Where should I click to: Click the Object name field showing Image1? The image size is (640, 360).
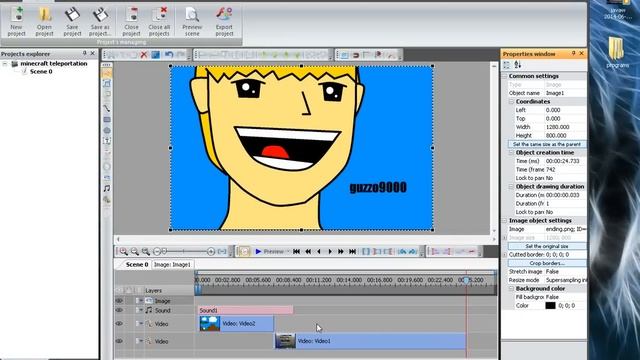tap(565, 93)
